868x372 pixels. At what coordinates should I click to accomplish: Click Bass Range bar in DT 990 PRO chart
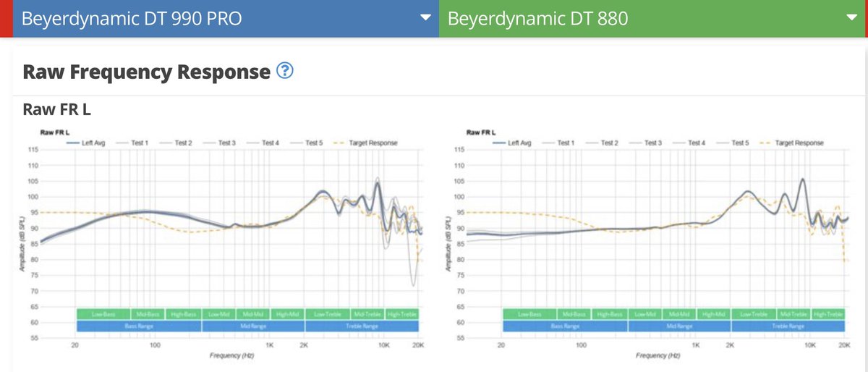[139, 326]
